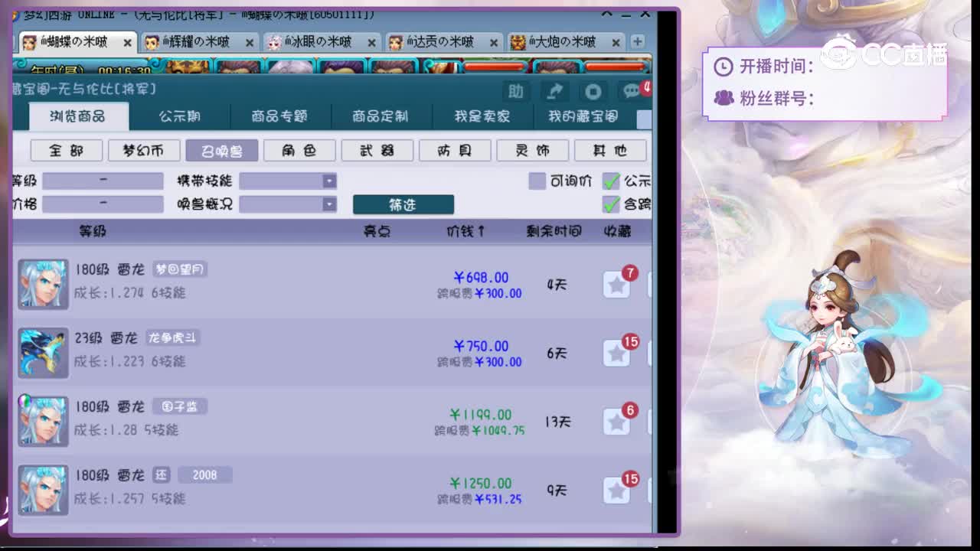Image resolution: width=980 pixels, height=551 pixels.
Task: Sort by the 等级 column header
Action: click(x=93, y=231)
